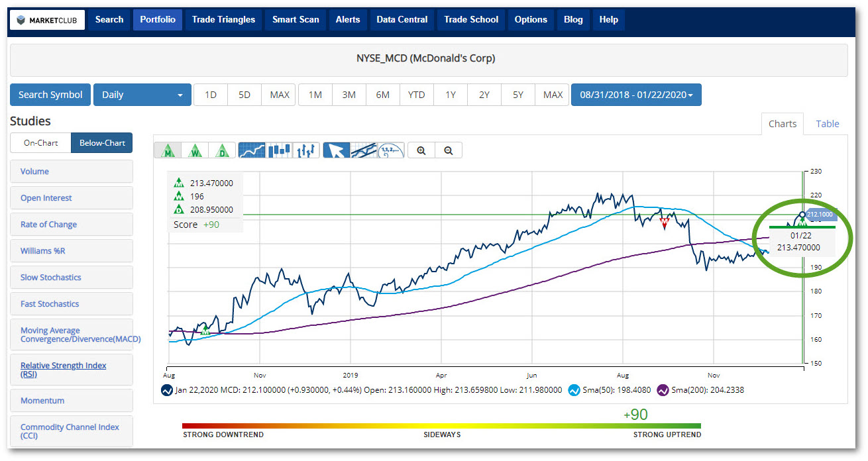Select the trend line drawing tool
The width and height of the screenshot is (868, 461).
tap(364, 150)
